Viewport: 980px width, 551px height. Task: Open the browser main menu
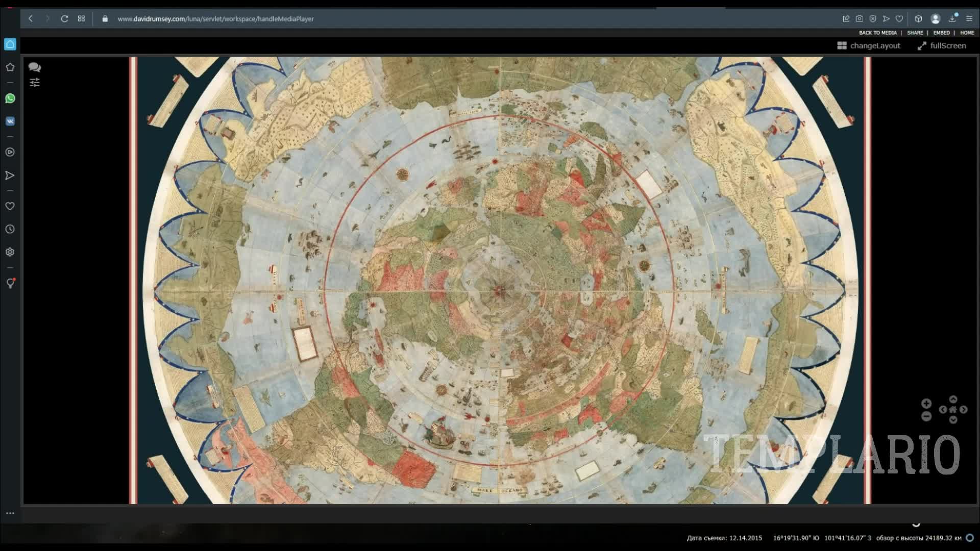coord(969,19)
